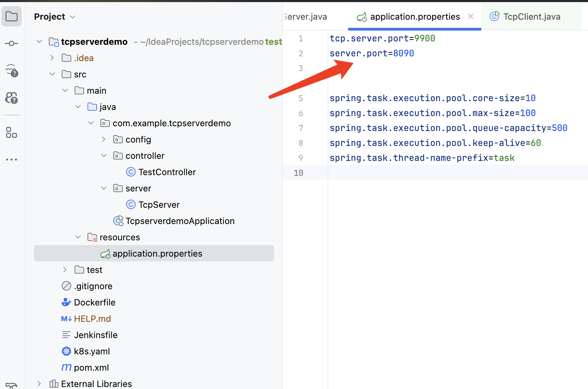Click the Kubernetes icon beside k8s.yaml
588x389 pixels.
pyautogui.click(x=66, y=351)
